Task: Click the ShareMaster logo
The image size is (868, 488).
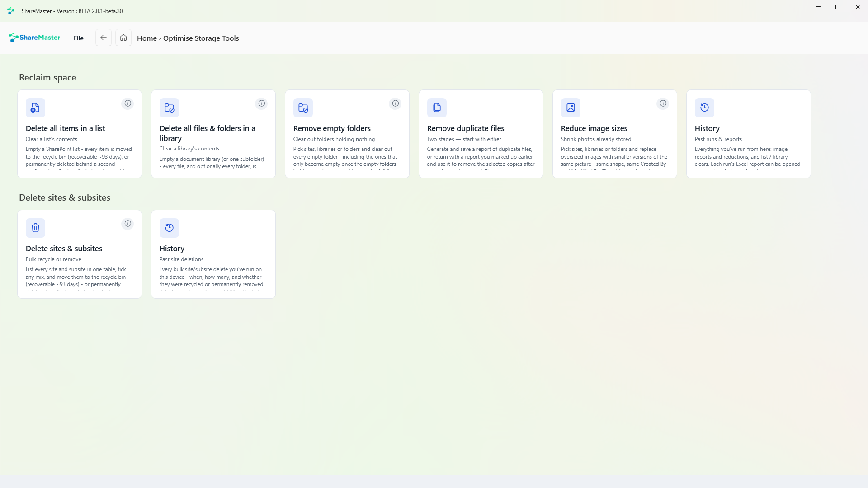Action: (x=34, y=38)
